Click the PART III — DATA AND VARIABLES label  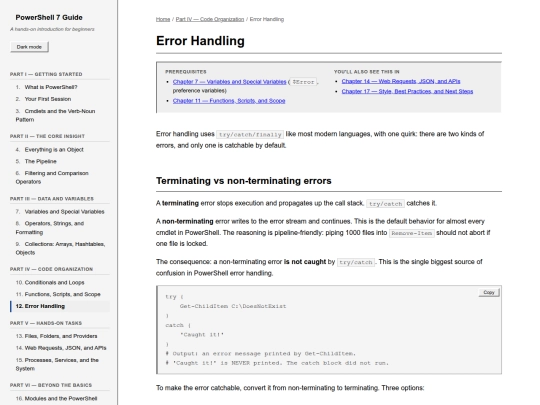point(52,199)
